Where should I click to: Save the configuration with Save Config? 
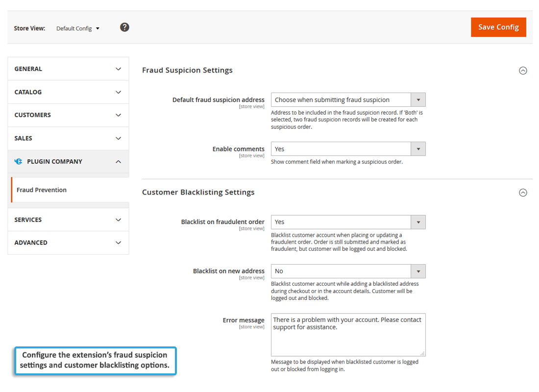pyautogui.click(x=498, y=27)
